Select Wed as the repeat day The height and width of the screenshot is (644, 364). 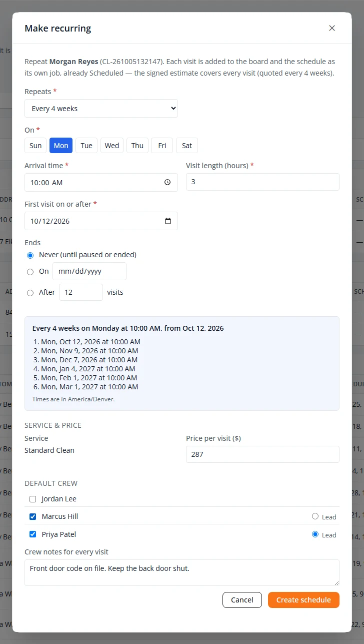[x=112, y=146]
